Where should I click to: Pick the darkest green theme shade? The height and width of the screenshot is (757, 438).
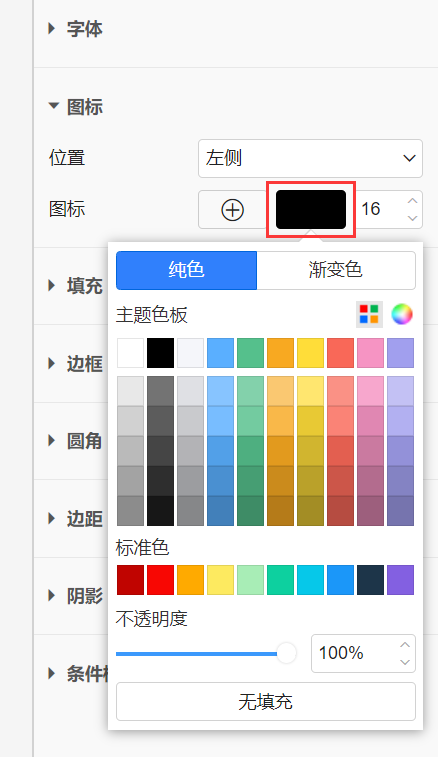250,511
